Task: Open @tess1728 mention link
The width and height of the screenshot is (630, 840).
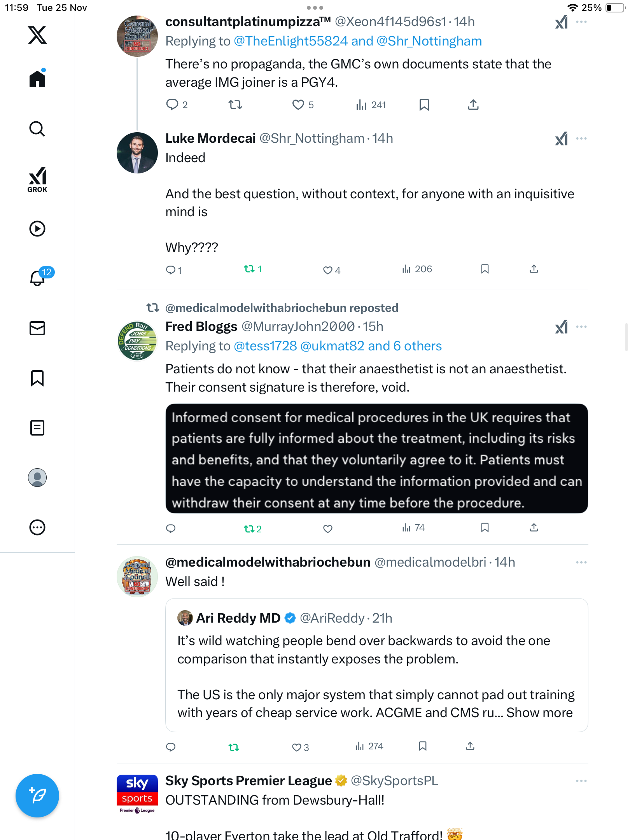Action: (x=265, y=346)
